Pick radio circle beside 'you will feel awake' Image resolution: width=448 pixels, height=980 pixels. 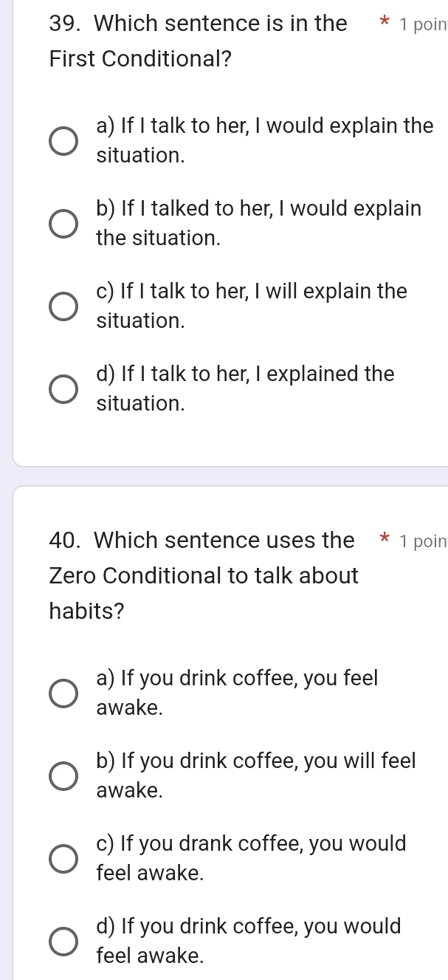62,776
